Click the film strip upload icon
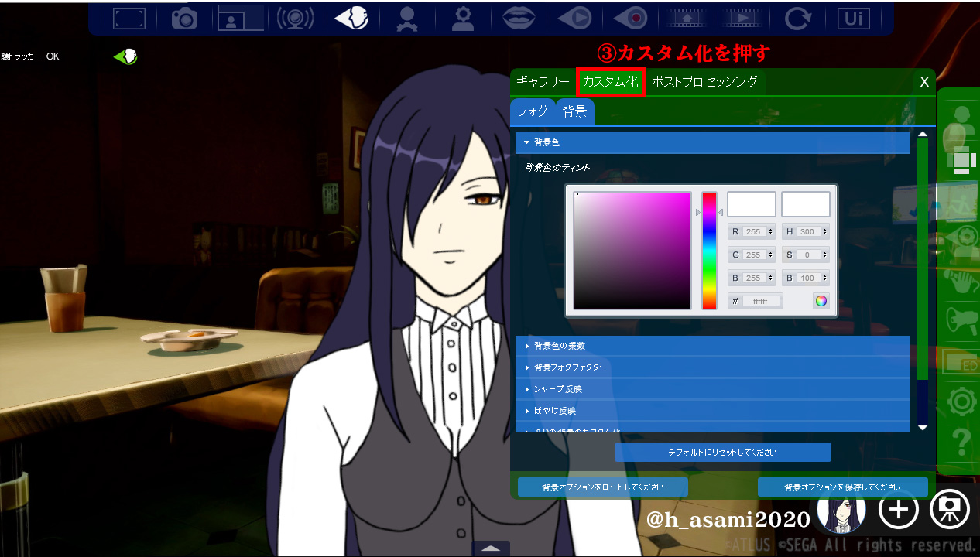 pyautogui.click(x=686, y=18)
